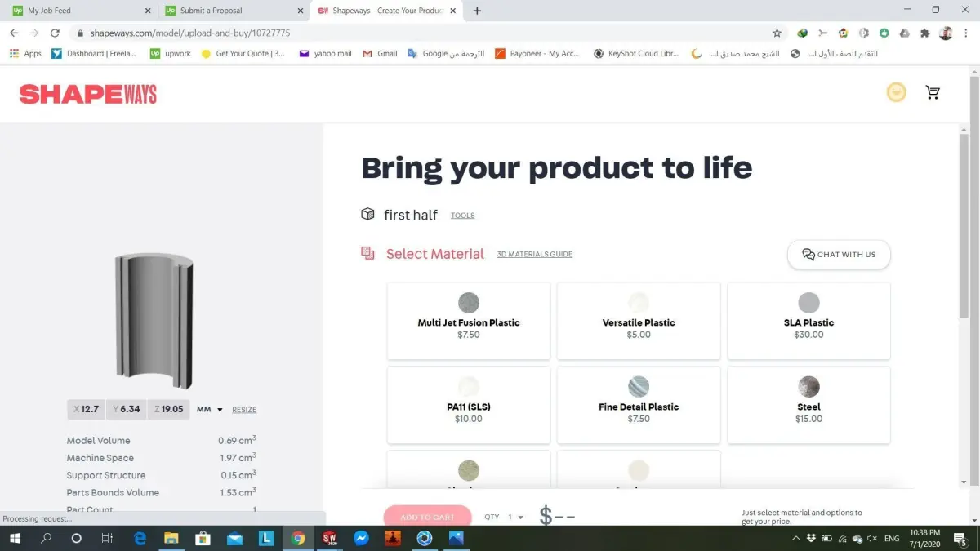Click Fine Detail Plastic striped swatch
The width and height of the screenshot is (980, 551).
[x=639, y=387]
